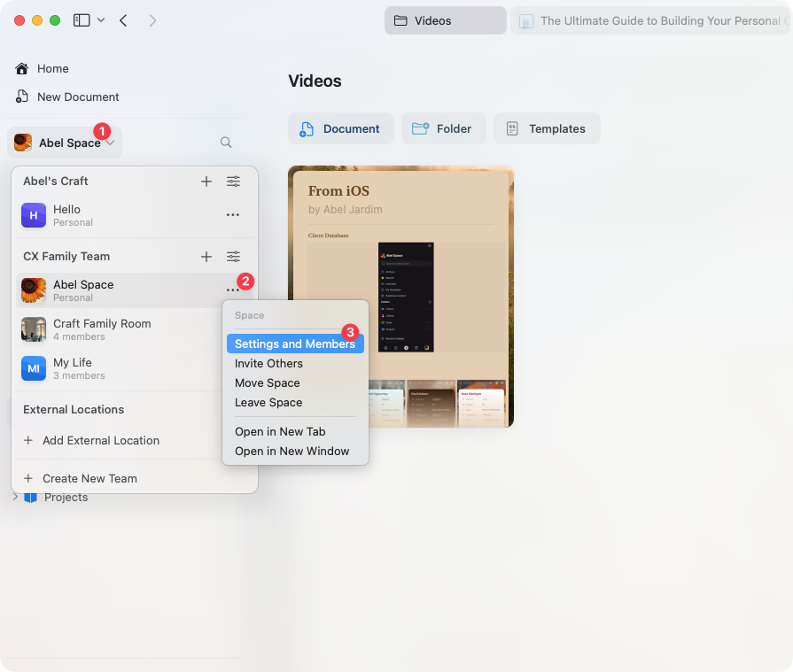Image resolution: width=793 pixels, height=672 pixels.
Task: Open Abel's Craft team settings sliders icon
Action: point(233,182)
